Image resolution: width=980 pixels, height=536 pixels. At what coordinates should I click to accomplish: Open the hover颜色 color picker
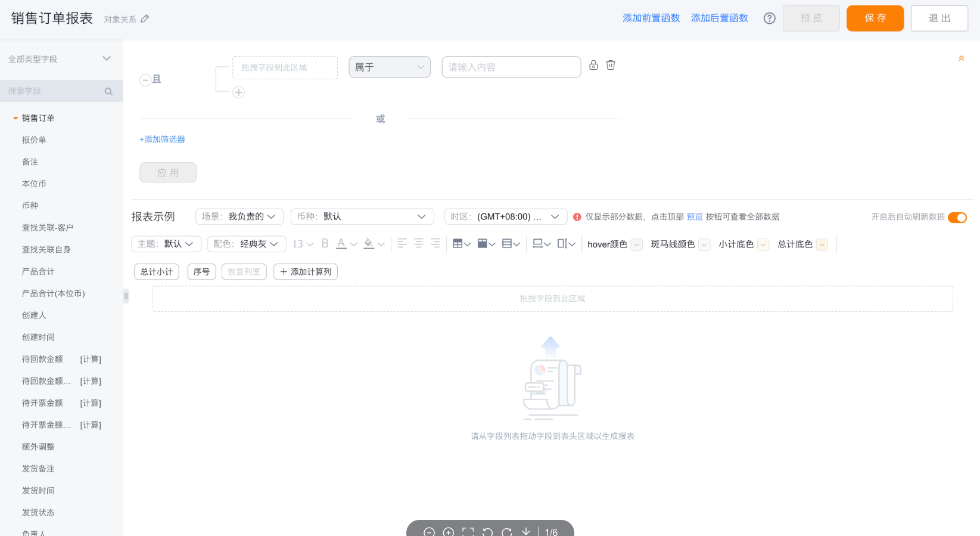[x=637, y=244]
